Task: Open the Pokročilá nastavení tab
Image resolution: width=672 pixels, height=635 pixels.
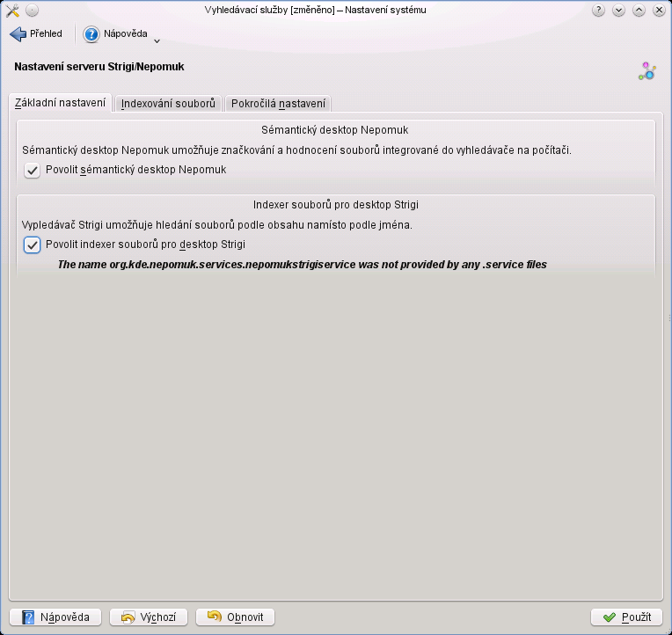Action: pos(278,104)
